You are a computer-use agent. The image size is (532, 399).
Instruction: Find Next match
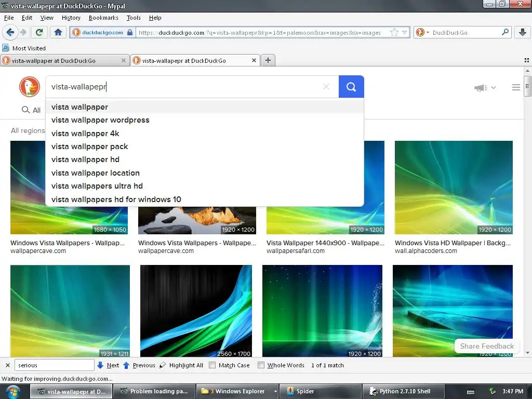pyautogui.click(x=108, y=365)
